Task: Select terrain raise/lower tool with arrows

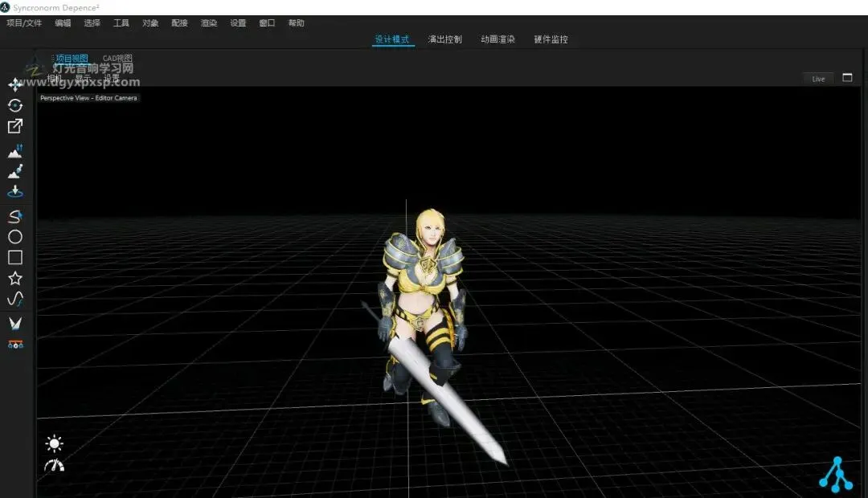Action: tap(15, 150)
